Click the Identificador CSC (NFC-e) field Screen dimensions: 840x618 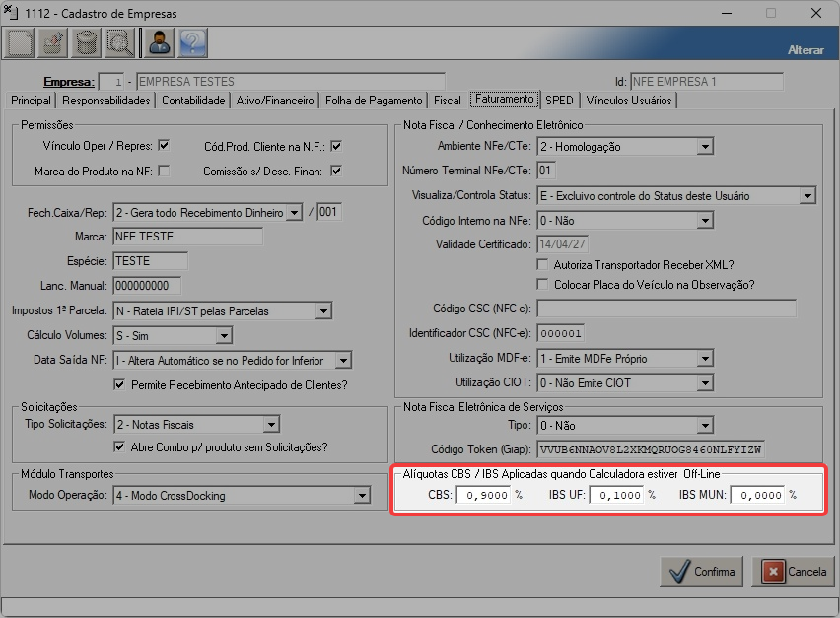pyautogui.click(x=560, y=333)
